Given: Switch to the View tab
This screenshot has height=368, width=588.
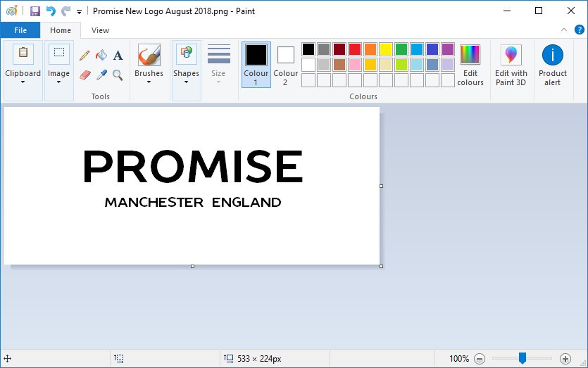Looking at the screenshot, I should tap(100, 30).
